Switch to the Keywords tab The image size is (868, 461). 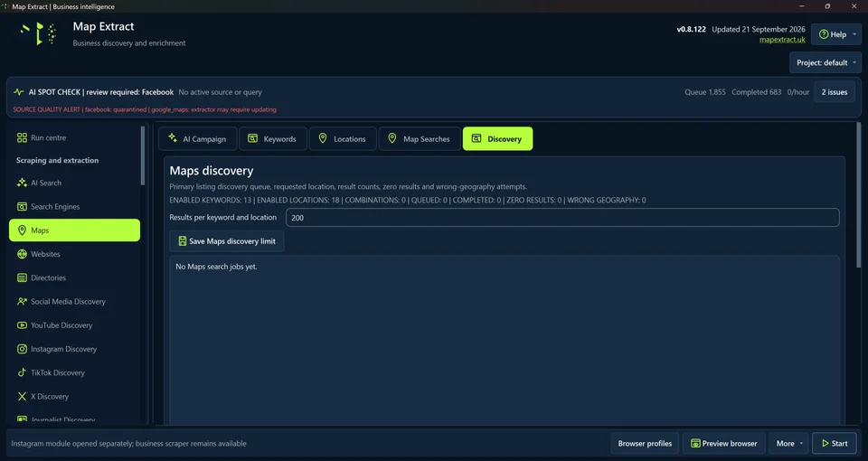pyautogui.click(x=273, y=138)
